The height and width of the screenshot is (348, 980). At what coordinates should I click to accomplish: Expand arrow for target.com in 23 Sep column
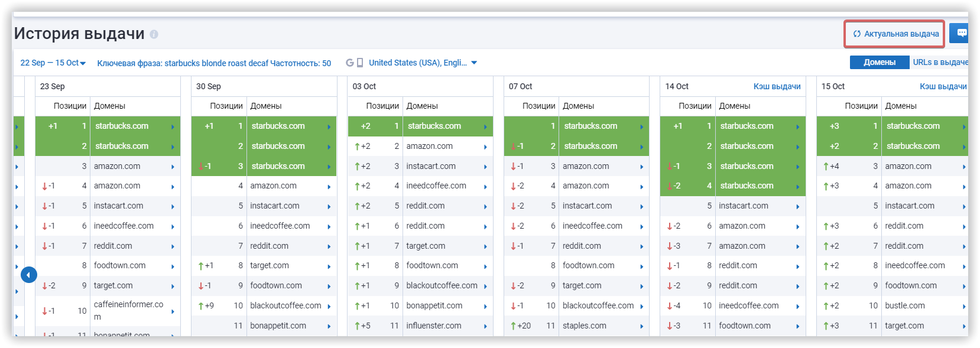(173, 287)
